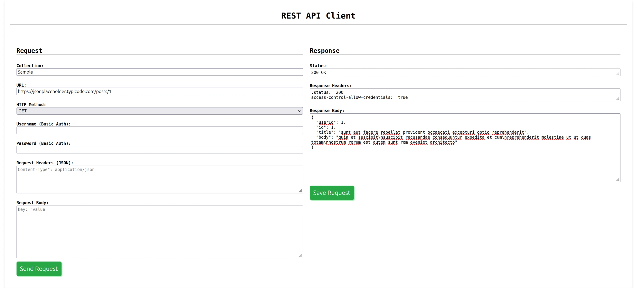Image resolution: width=644 pixels, height=288 pixels.
Task: Click the REST API Client title
Action: click(318, 15)
